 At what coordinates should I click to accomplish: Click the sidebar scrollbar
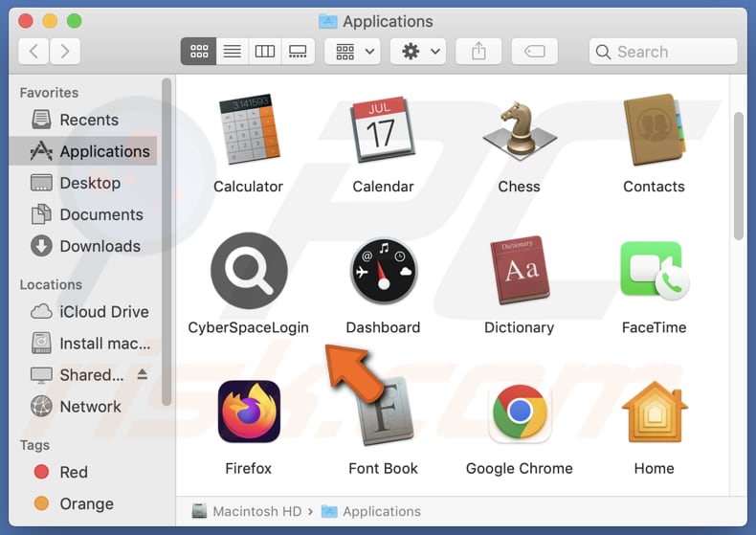(x=167, y=242)
